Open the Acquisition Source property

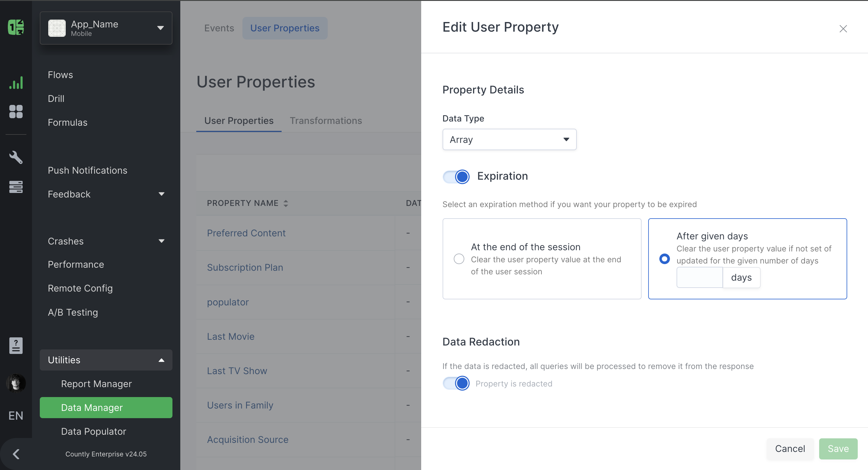point(248,440)
